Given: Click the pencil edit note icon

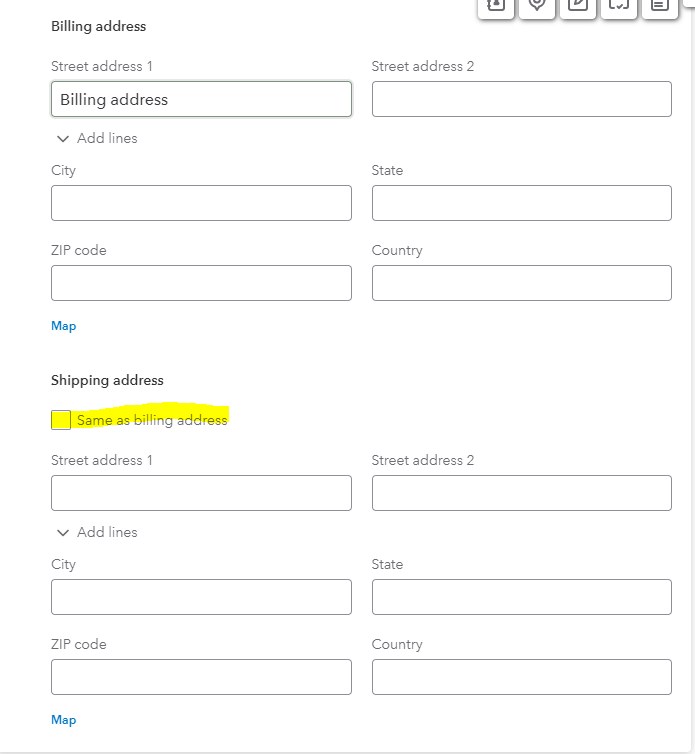Looking at the screenshot, I should pos(578,6).
